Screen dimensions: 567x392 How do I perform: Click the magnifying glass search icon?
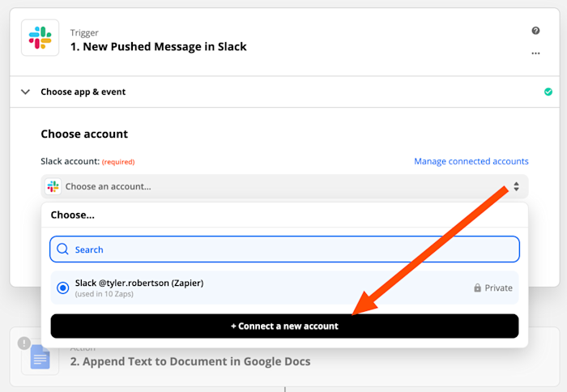click(x=62, y=249)
